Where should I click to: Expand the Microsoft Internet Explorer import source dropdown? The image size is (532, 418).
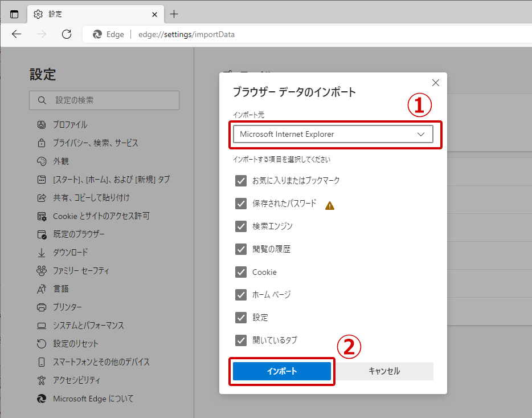pos(333,134)
